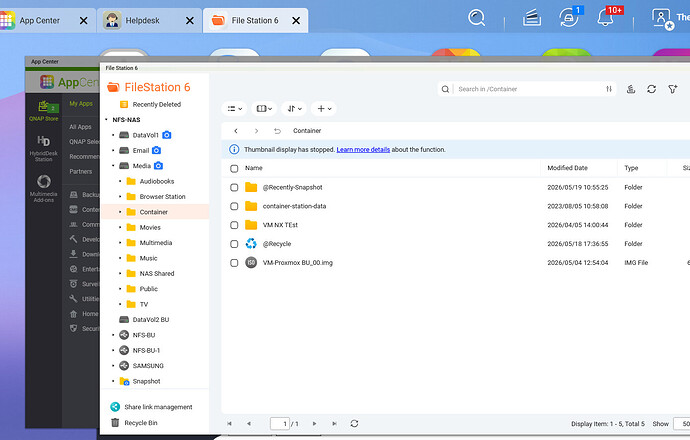Collapse the Media volume tree node
The width and height of the screenshot is (690, 440).
coord(113,166)
